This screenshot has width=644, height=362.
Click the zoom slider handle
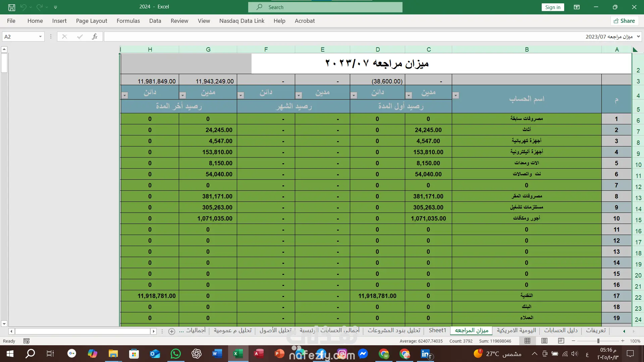click(x=598, y=341)
